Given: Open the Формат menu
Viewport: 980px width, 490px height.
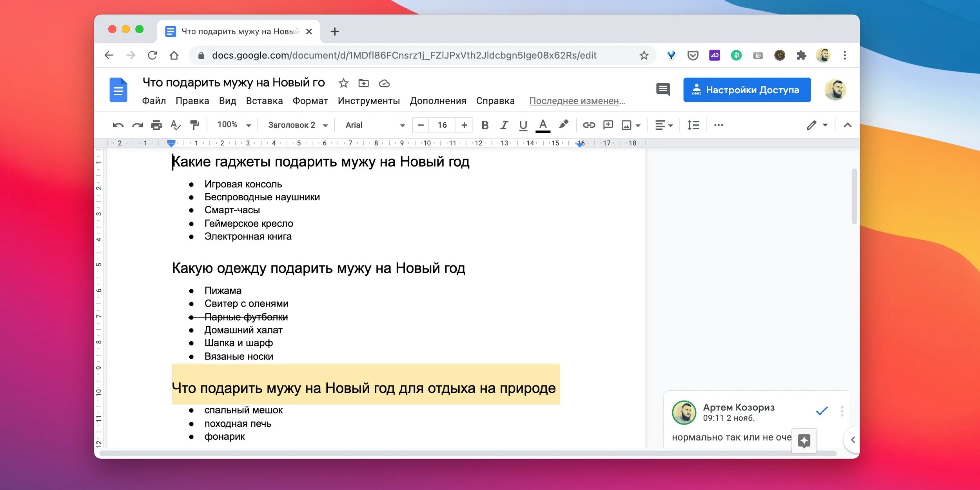Looking at the screenshot, I should click(x=310, y=101).
